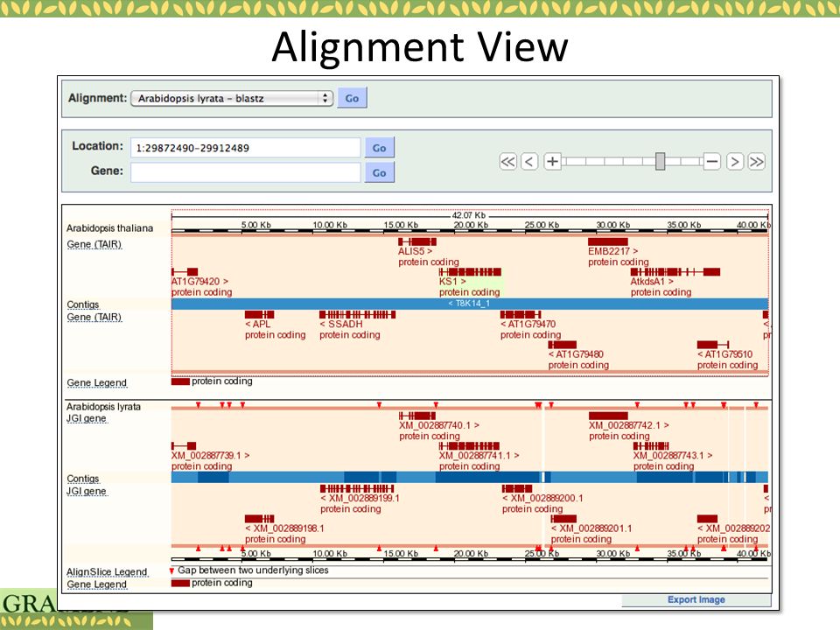Open the top Gene (TAIR) track label
Viewport: 840px width, 630px height.
[x=94, y=244]
